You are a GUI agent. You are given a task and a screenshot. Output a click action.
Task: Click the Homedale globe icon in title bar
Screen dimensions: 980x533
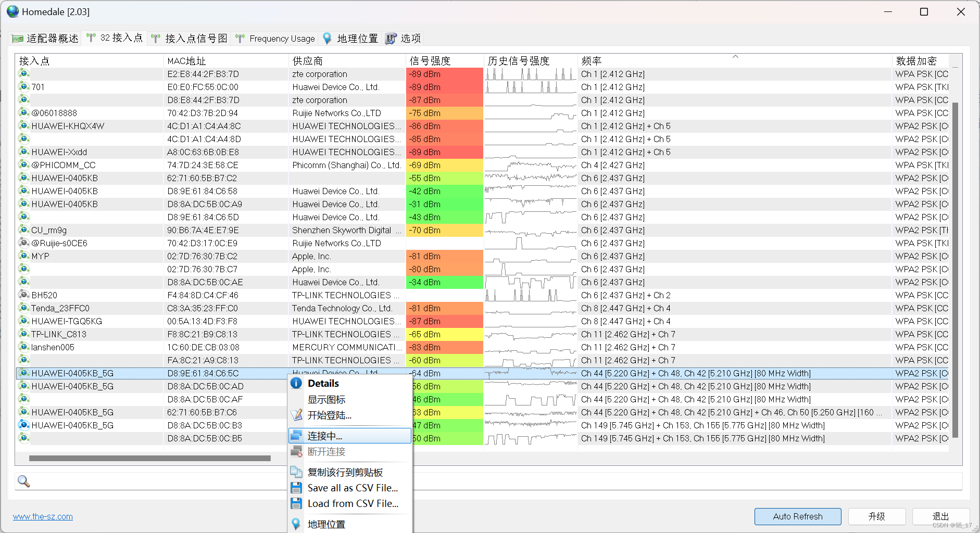[x=12, y=11]
